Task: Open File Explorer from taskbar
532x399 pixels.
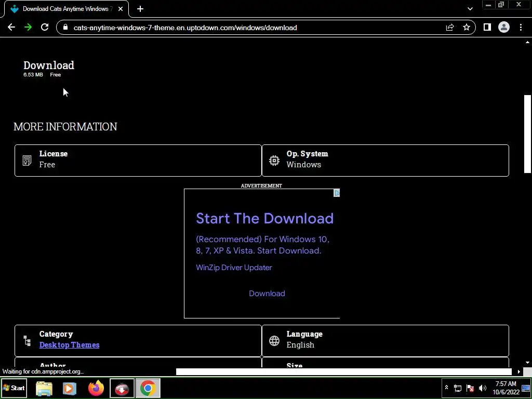Action: tap(44, 388)
